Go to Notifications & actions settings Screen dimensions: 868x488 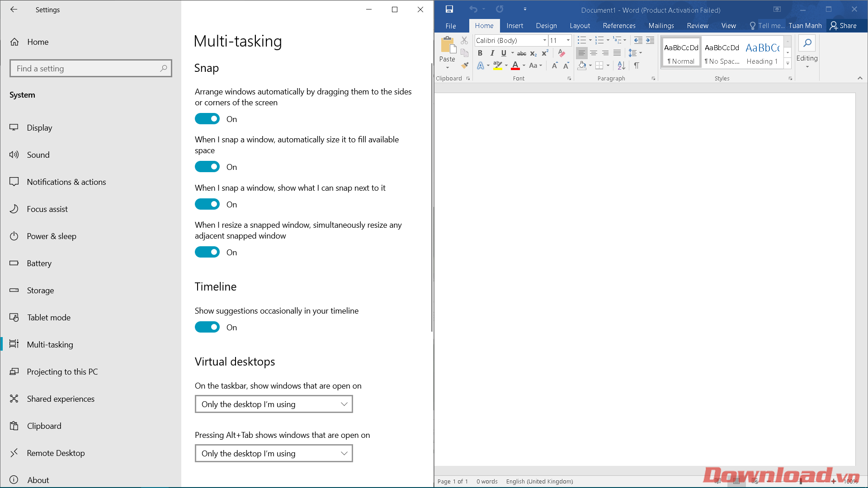click(66, 182)
